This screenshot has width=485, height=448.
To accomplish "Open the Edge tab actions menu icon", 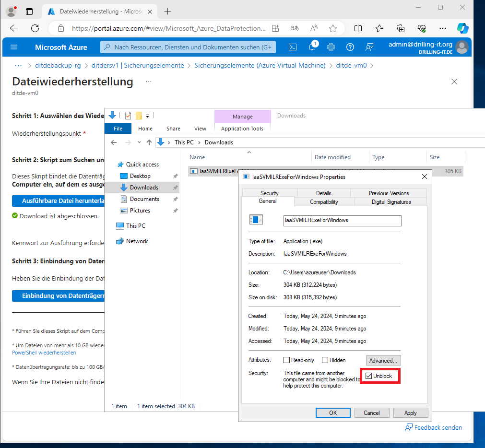I will (x=29, y=12).
